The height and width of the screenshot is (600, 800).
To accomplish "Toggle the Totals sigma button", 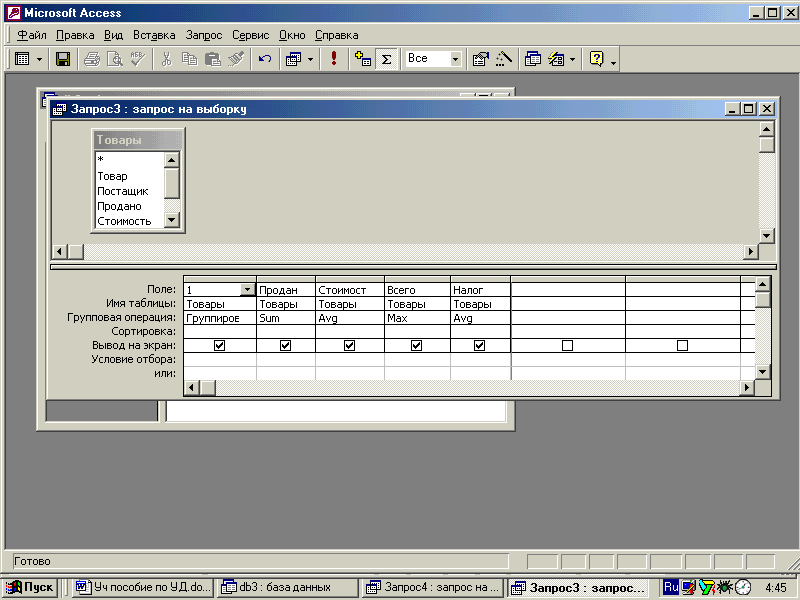I will [x=386, y=59].
